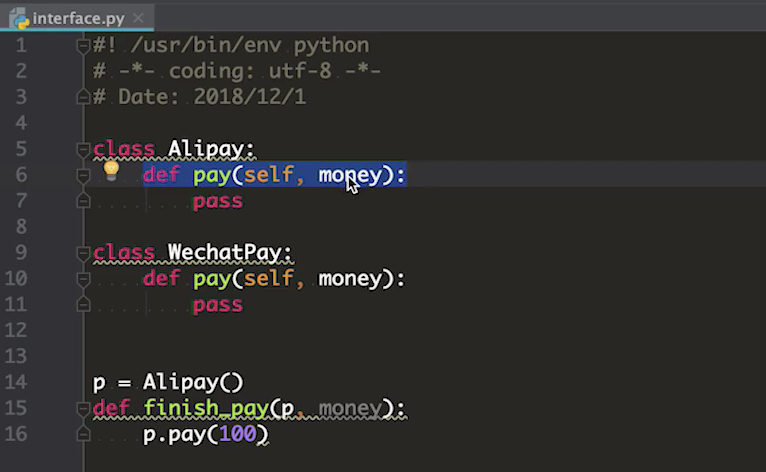Click the 'money' parameter on line 10
The width and height of the screenshot is (766, 472).
(350, 279)
